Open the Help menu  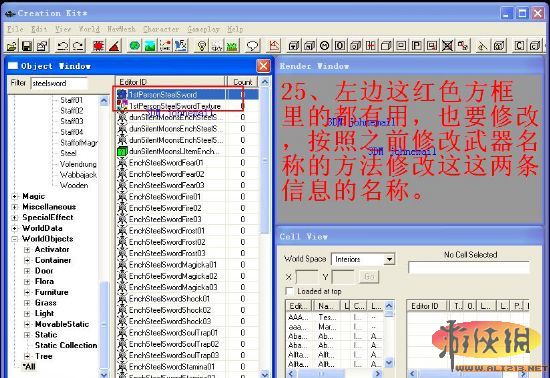[x=235, y=29]
